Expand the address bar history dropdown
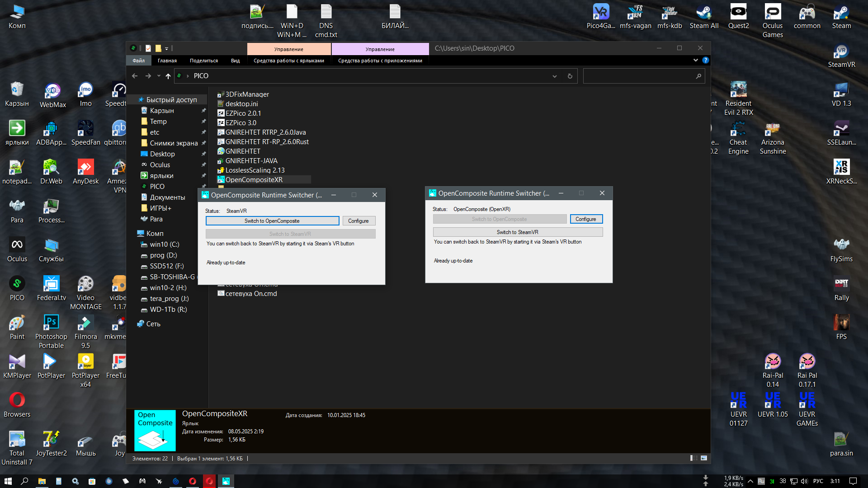The image size is (868, 488). (555, 76)
